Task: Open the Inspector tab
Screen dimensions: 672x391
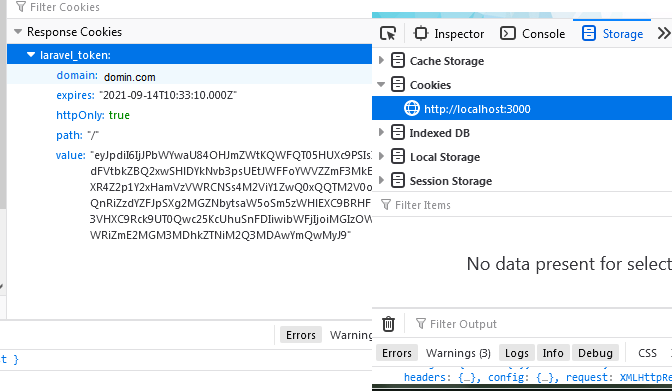Action: pyautogui.click(x=449, y=33)
